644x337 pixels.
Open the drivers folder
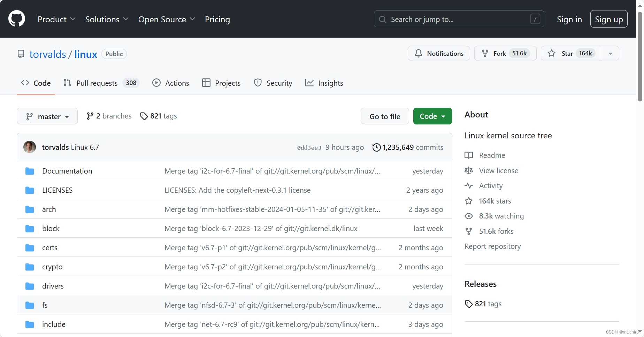click(x=53, y=286)
